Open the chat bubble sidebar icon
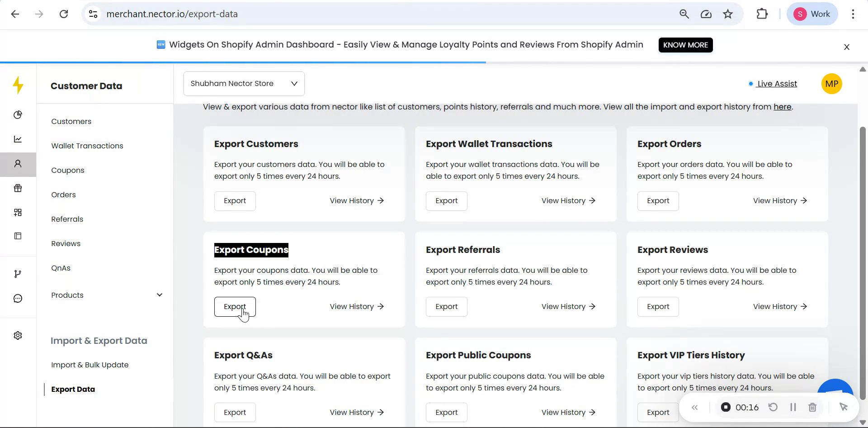The height and width of the screenshot is (428, 868). point(18,299)
